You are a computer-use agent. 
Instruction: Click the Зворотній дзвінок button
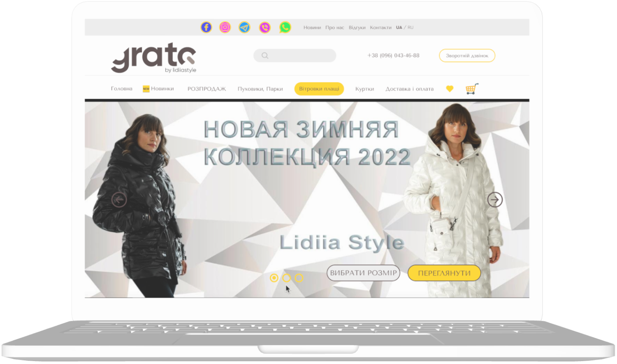coord(467,56)
